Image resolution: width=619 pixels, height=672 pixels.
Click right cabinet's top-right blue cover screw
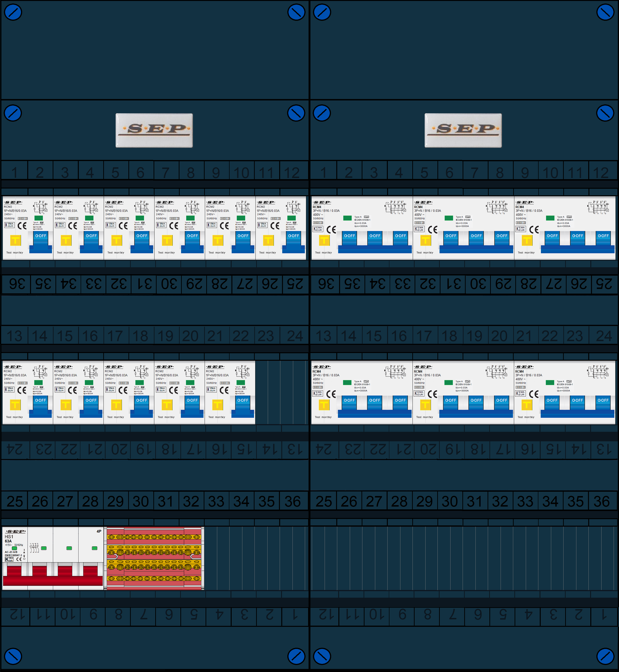605,12
